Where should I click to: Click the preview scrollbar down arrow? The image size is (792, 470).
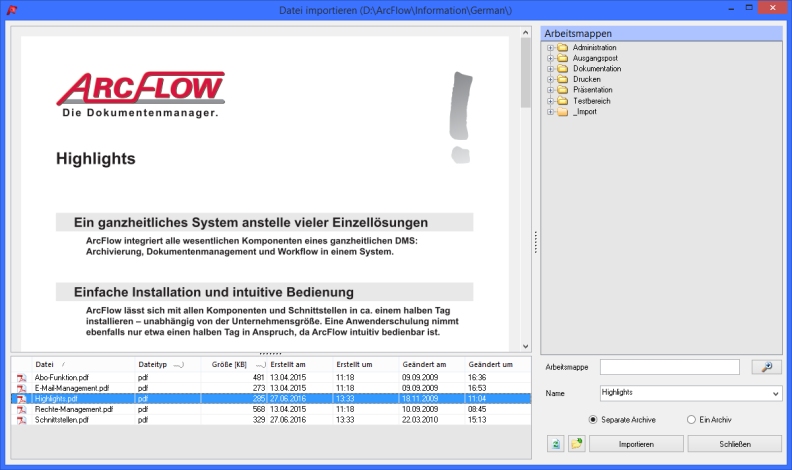click(x=525, y=346)
